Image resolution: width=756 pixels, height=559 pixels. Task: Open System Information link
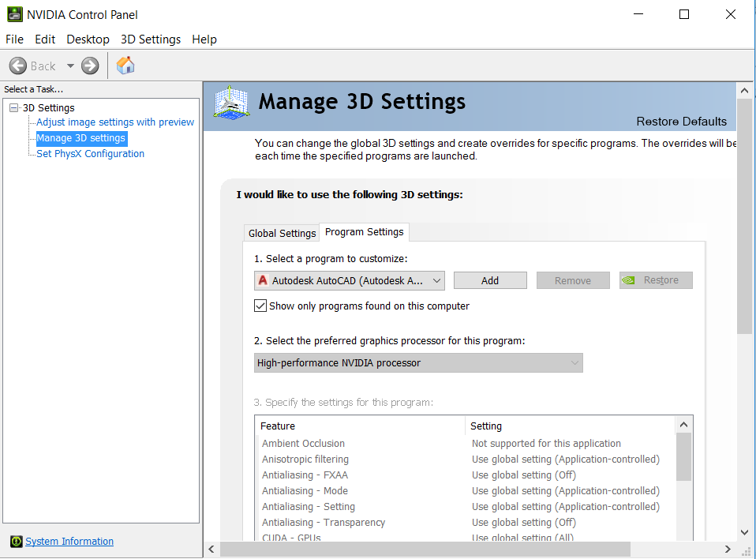(x=69, y=542)
